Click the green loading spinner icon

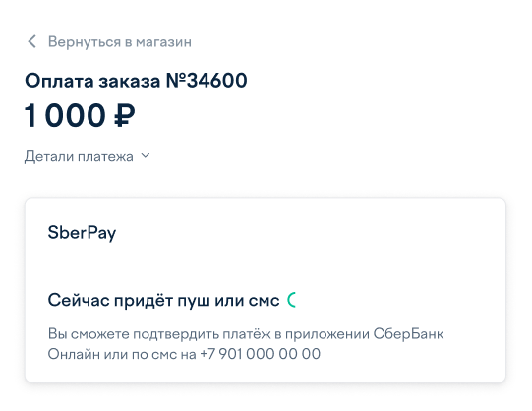pos(292,300)
